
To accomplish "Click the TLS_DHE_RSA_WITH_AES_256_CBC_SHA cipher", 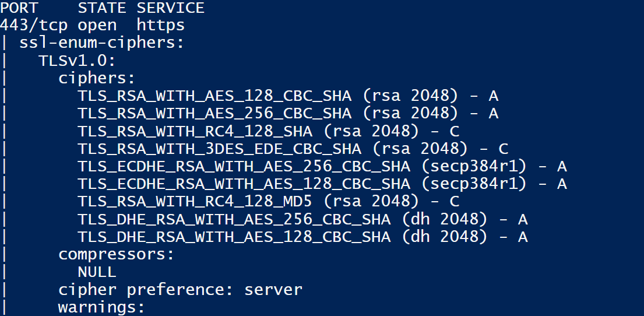I will coord(234,220).
